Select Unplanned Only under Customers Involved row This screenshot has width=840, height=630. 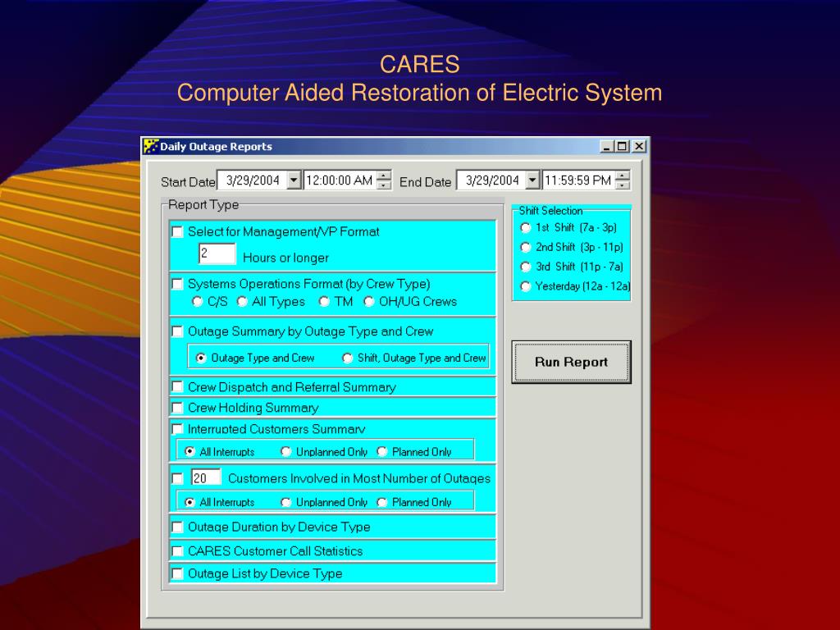pyautogui.click(x=286, y=502)
